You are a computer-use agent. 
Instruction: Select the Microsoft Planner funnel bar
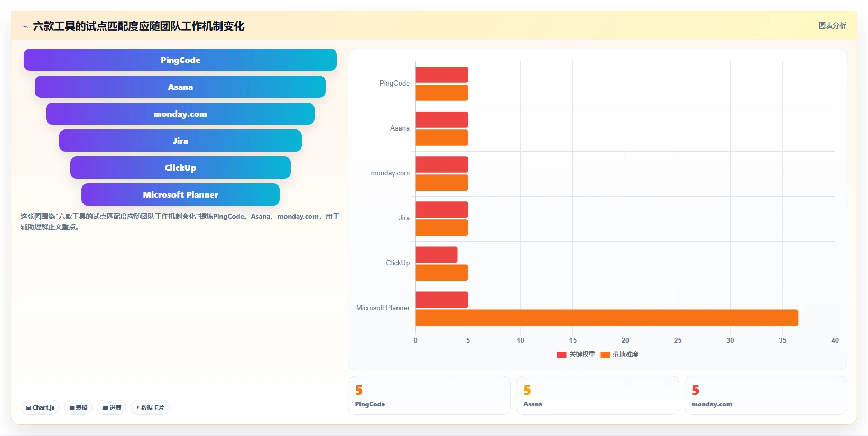point(180,194)
